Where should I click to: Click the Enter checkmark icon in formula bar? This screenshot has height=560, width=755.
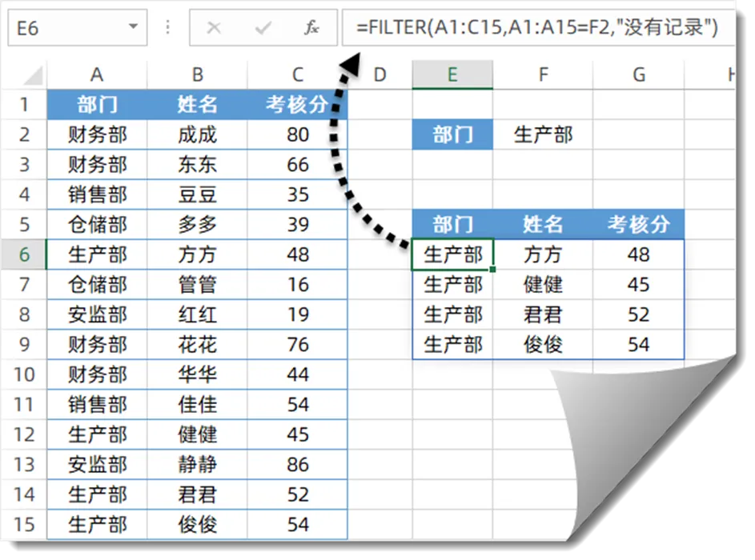[263, 29]
